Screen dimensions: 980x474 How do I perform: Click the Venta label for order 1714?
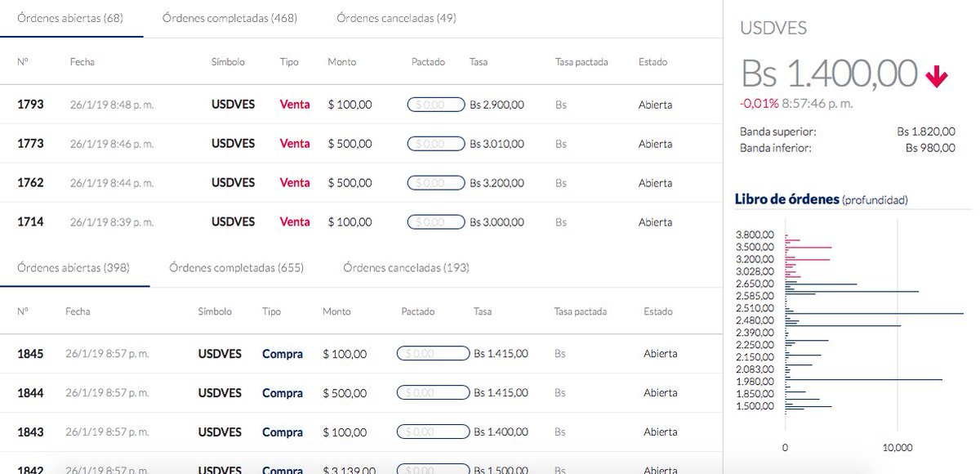tap(295, 222)
